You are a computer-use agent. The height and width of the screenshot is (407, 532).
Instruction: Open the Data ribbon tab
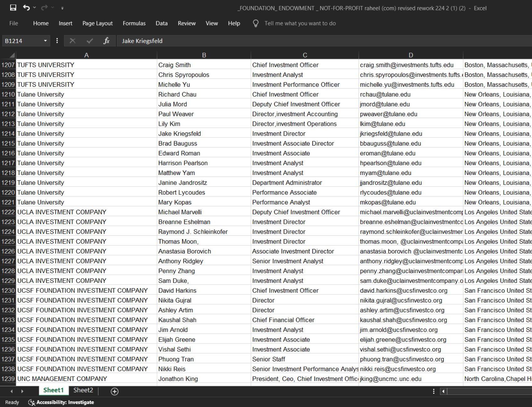[161, 23]
